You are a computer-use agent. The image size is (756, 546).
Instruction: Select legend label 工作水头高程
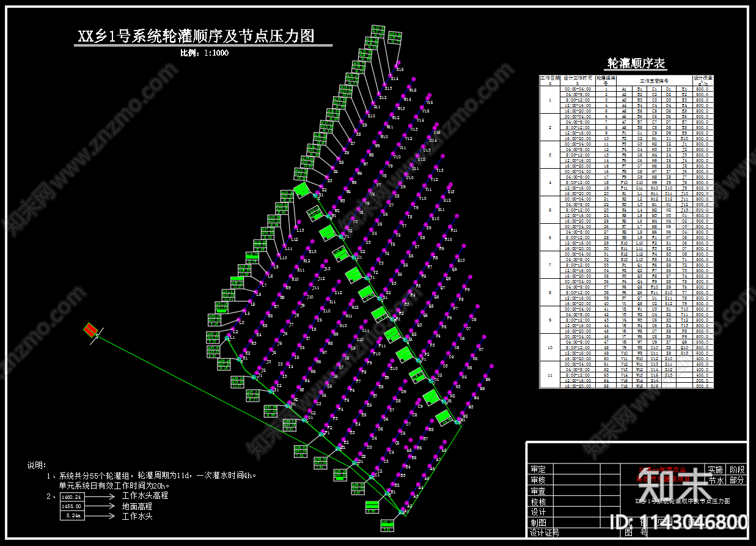(145, 496)
